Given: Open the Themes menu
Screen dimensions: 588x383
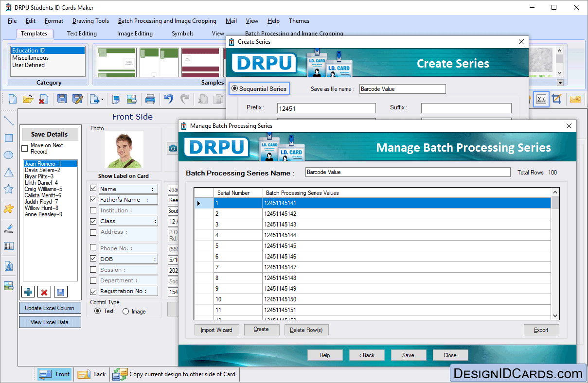Looking at the screenshot, I should click(299, 21).
